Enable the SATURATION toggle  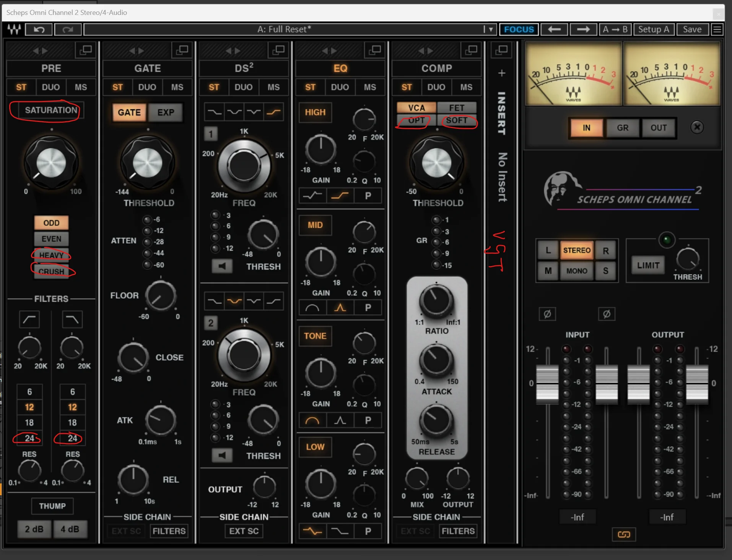pos(51,110)
